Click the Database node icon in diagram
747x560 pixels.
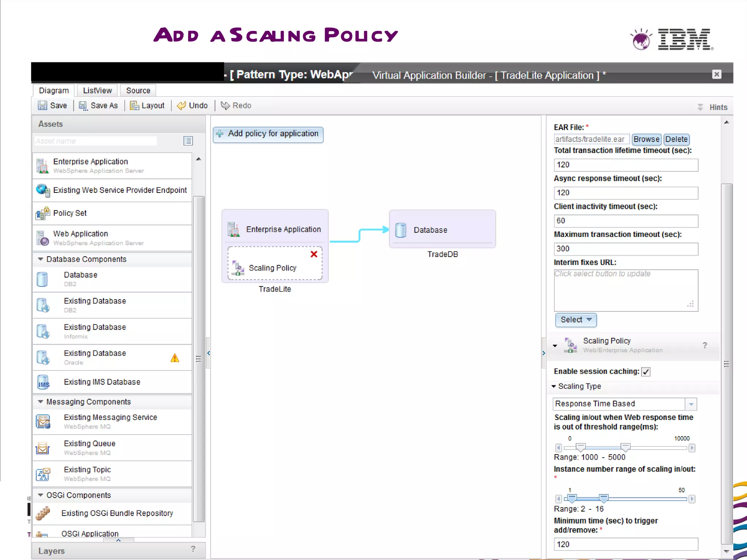tap(400, 230)
